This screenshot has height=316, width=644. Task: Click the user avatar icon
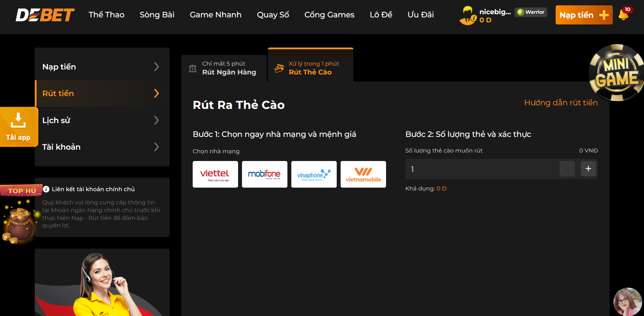468,16
